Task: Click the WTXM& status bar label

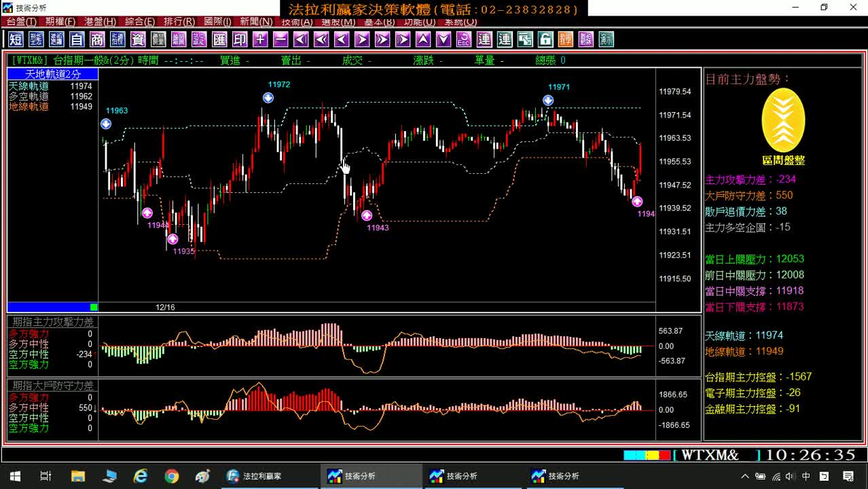Action: click(710, 455)
